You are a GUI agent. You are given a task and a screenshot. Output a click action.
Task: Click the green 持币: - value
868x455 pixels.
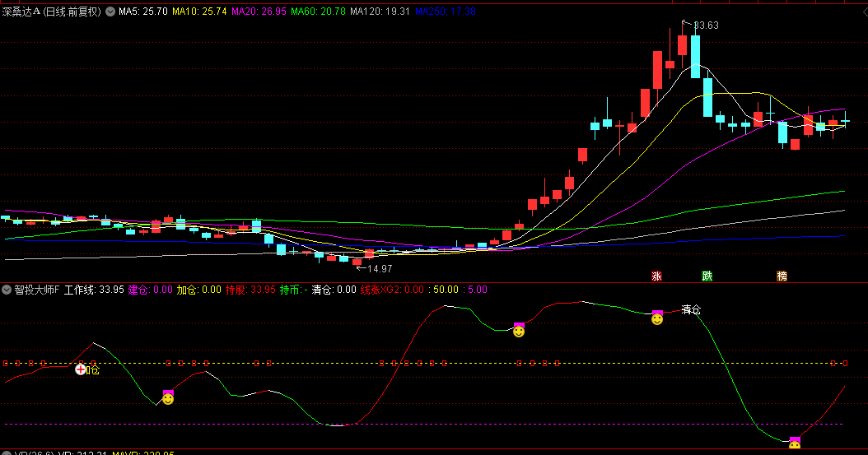click(x=293, y=290)
